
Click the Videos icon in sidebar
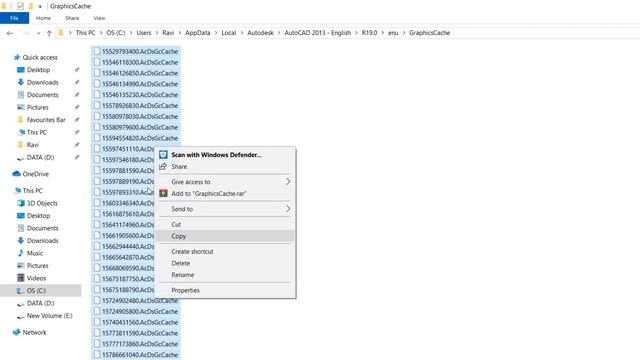coord(21,278)
